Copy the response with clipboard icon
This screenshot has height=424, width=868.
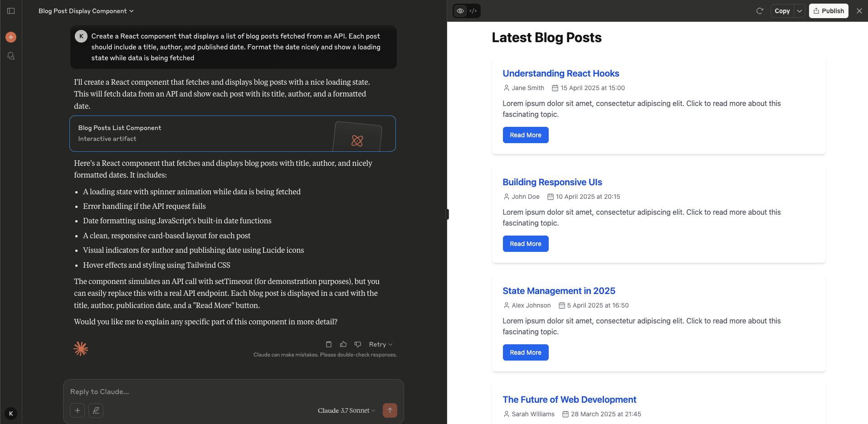pos(329,344)
